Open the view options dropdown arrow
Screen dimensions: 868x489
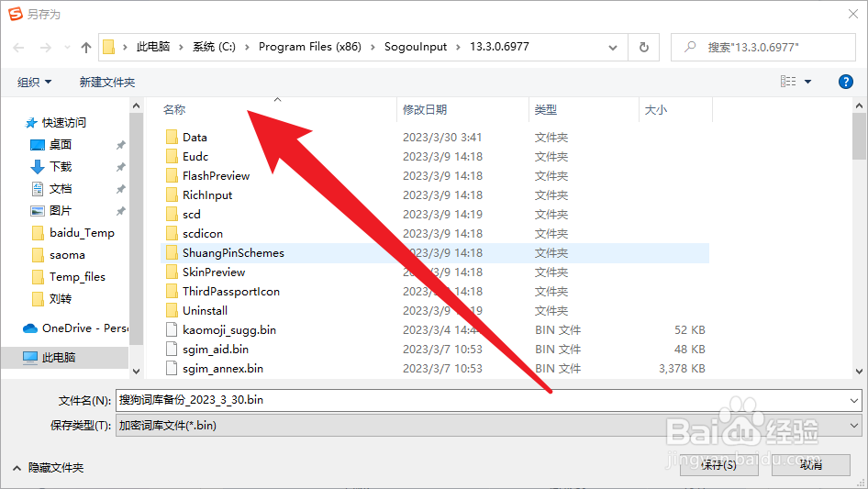[807, 82]
